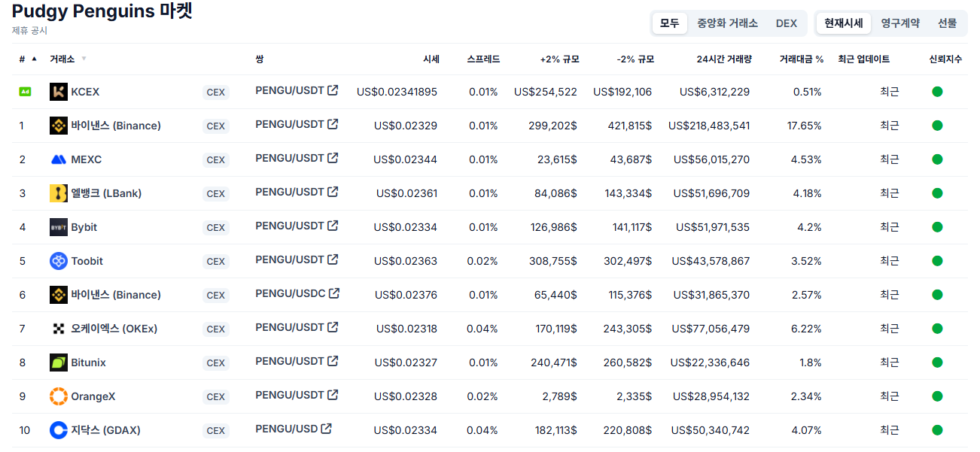Switch to the 영구계약 tab
This screenshot has height=452, width=980.
[x=900, y=23]
